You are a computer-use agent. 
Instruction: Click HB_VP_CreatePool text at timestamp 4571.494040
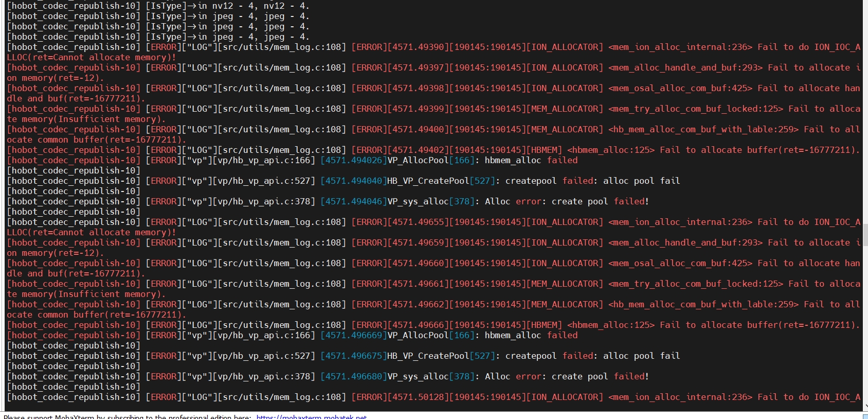(428, 181)
